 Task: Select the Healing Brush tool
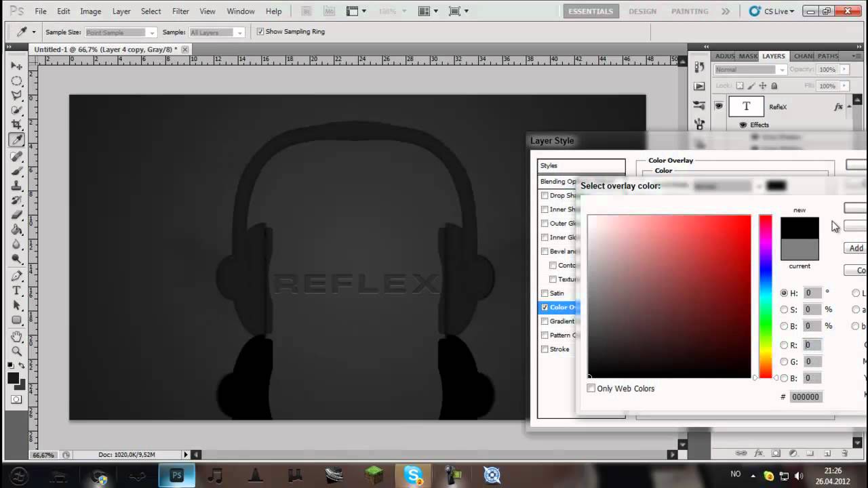[x=17, y=157]
